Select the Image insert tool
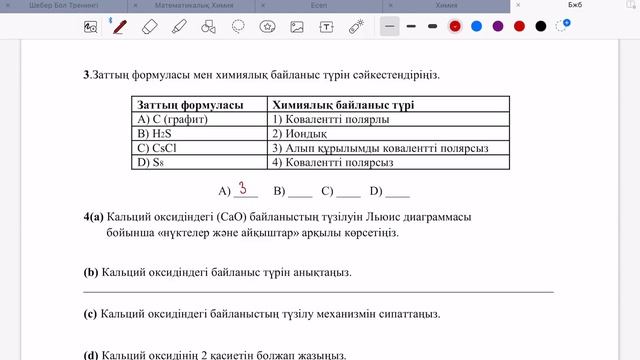640x360 pixels. click(297, 27)
